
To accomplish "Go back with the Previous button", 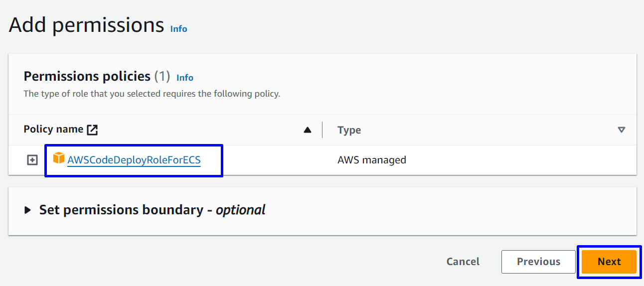I will point(538,262).
